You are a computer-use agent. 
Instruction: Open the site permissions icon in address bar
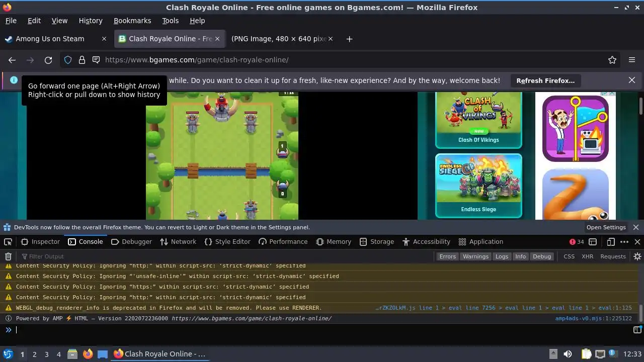96,60
